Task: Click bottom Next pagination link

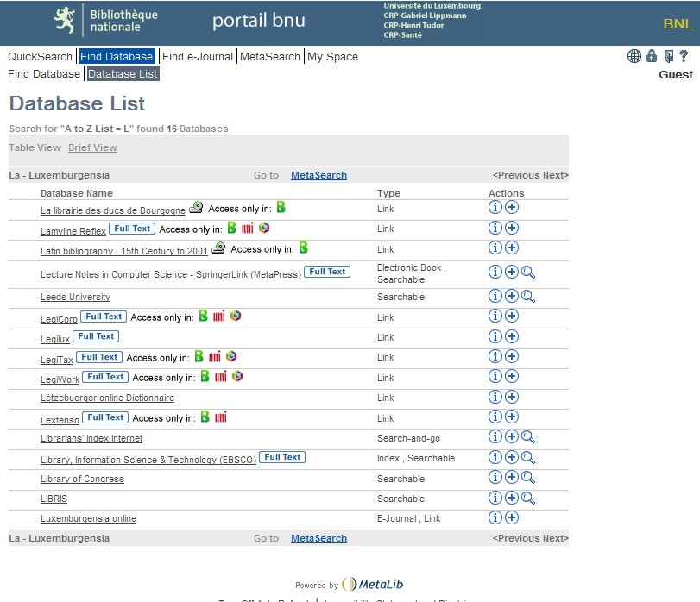Action: tap(555, 538)
